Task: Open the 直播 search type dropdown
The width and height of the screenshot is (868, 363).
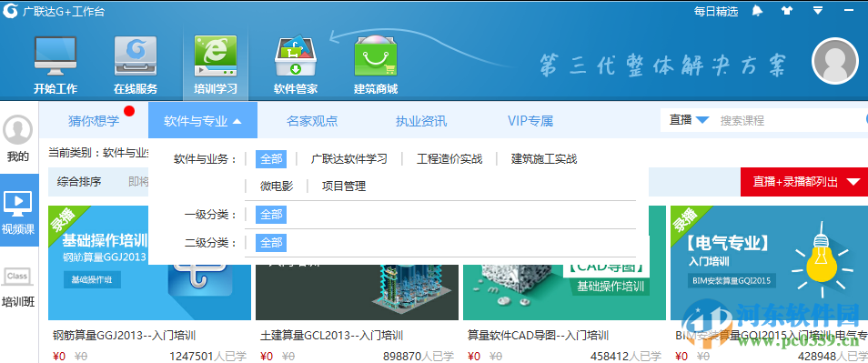Action: point(689,119)
